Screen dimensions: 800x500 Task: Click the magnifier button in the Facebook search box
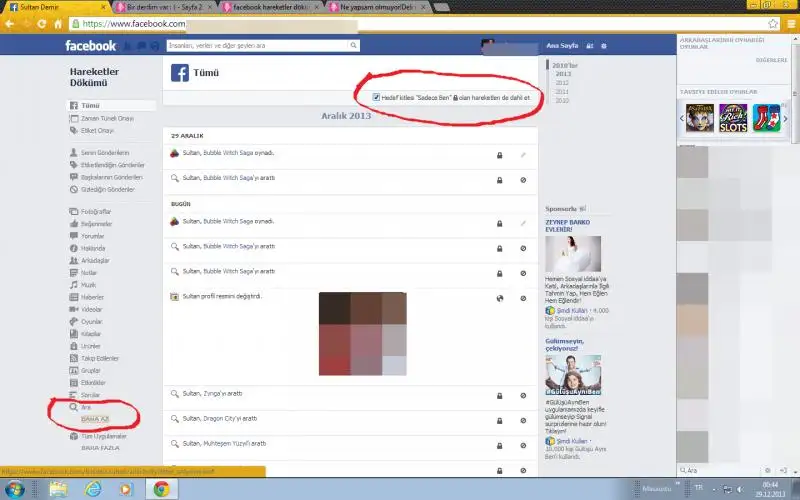pos(353,45)
